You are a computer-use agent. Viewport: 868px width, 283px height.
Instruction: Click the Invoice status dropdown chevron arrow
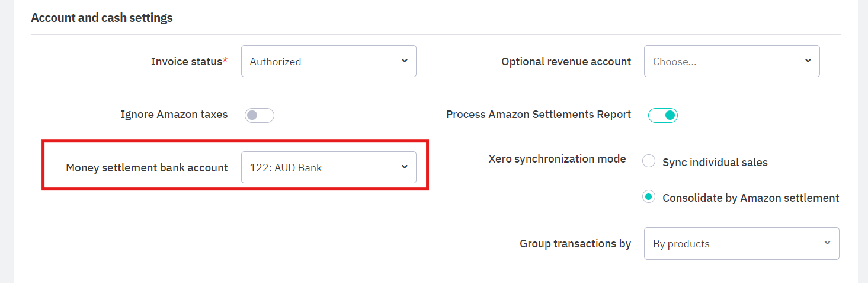[405, 61]
